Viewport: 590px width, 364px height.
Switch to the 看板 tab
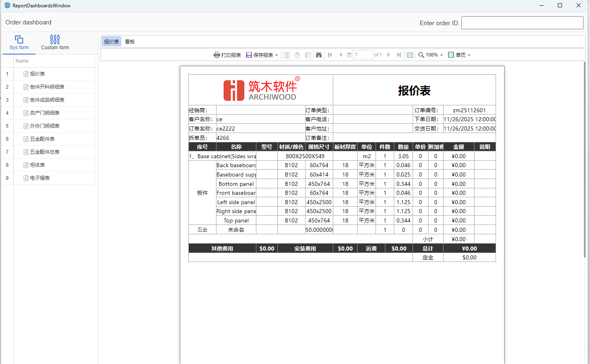130,41
